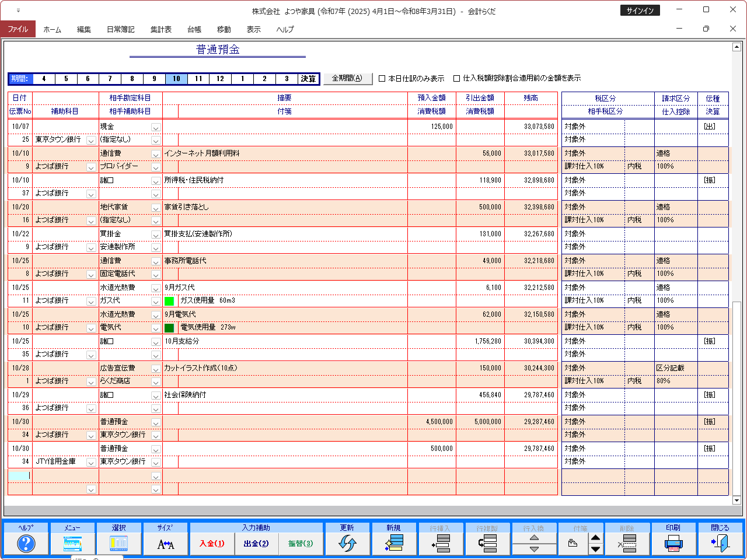
Task: Click the 更新 refresh icon
Action: [347, 544]
